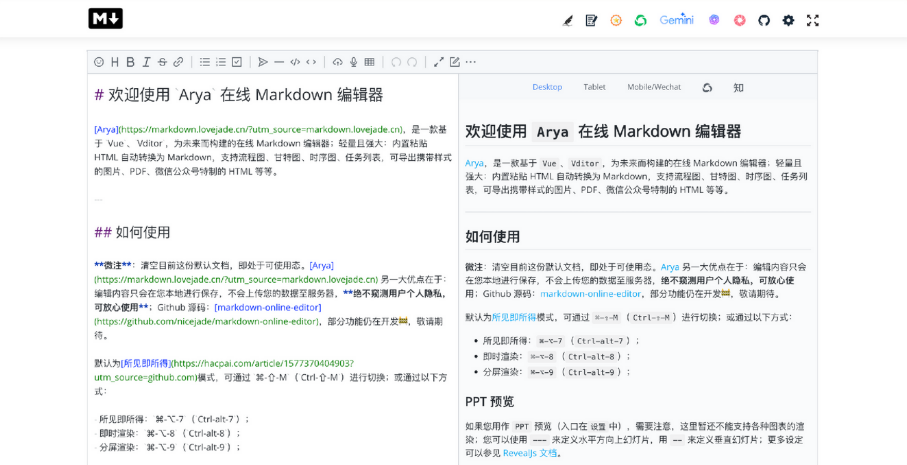Image resolution: width=907 pixels, height=465 pixels.
Task: Insert an ordered numbered list
Action: click(x=221, y=62)
